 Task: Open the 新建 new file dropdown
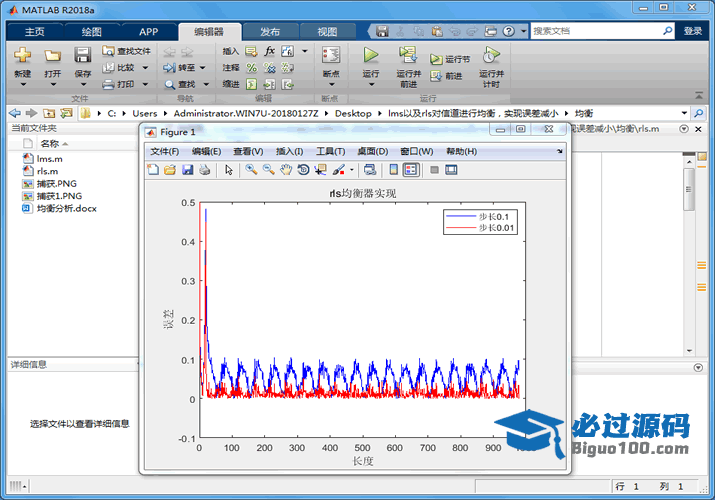point(23,85)
